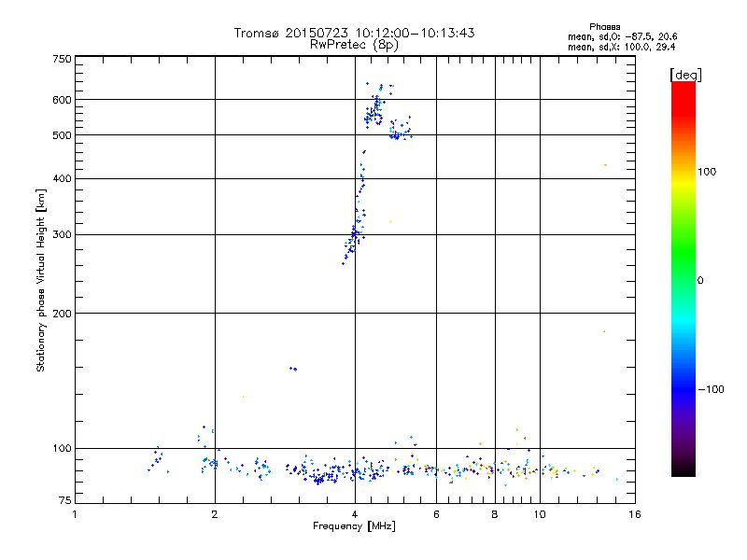This screenshot has width=747, height=560.
Task: Click the orange point near 180 km at right
Action: coord(604,331)
